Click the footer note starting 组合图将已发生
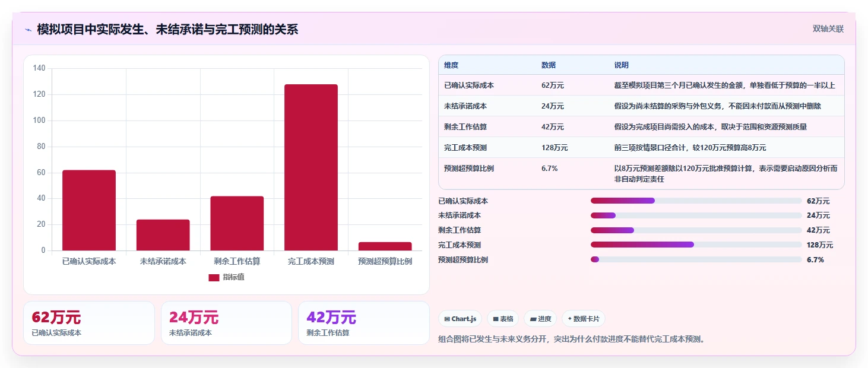The height and width of the screenshot is (368, 868). [x=571, y=340]
